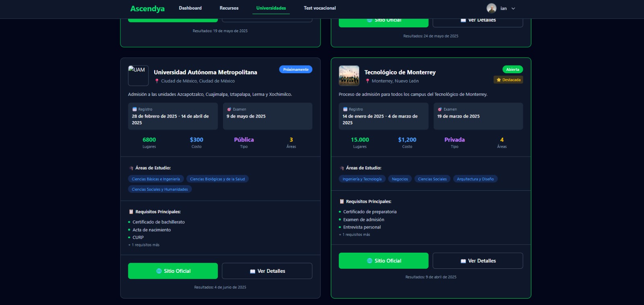This screenshot has height=305, width=644.
Task: Click the Privada Tipo value
Action: [x=454, y=140]
